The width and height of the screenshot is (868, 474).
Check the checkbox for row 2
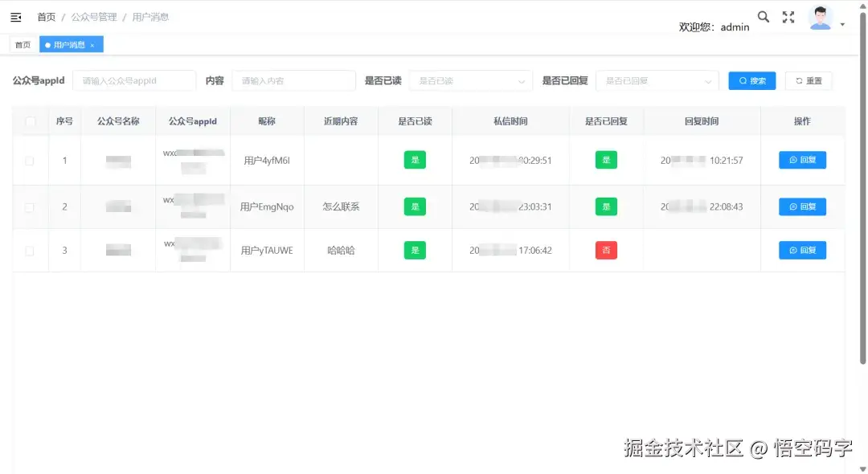click(x=31, y=206)
